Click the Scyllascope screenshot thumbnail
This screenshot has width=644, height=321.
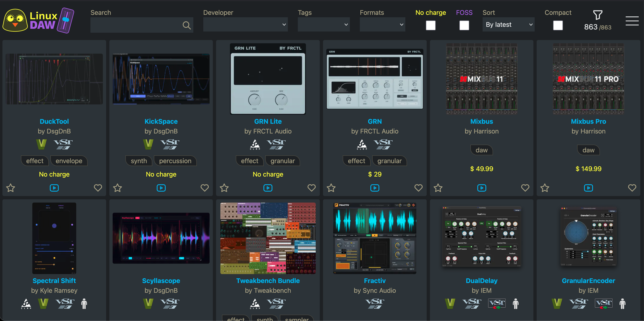tap(161, 238)
